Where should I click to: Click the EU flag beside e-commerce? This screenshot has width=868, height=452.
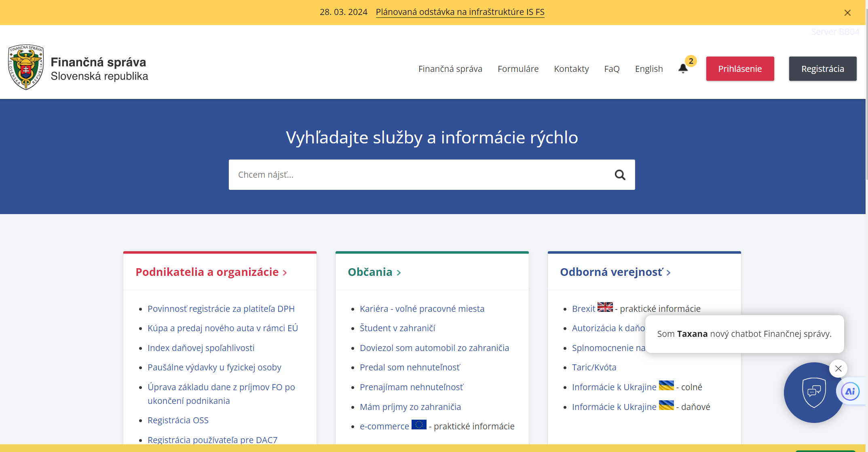pyautogui.click(x=419, y=425)
